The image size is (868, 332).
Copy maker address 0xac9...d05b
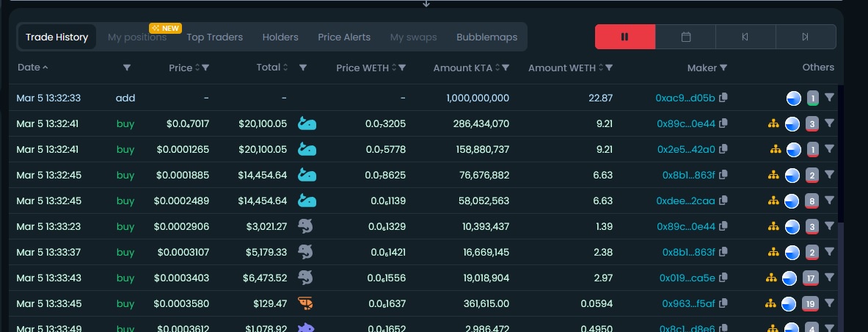coord(723,98)
